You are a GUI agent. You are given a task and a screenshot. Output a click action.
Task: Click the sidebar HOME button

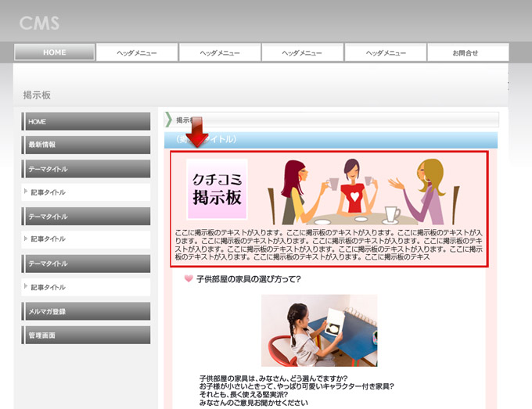tap(86, 121)
